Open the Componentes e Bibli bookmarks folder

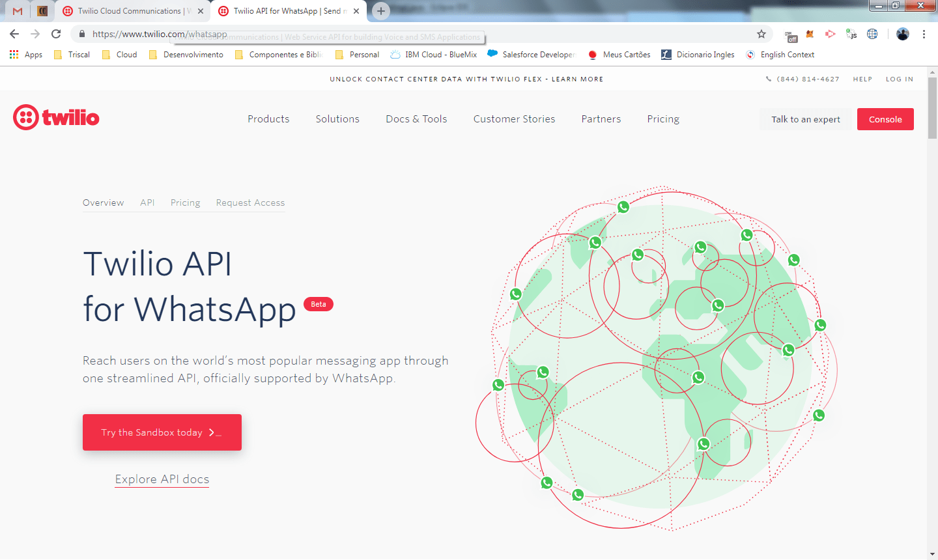[279, 55]
